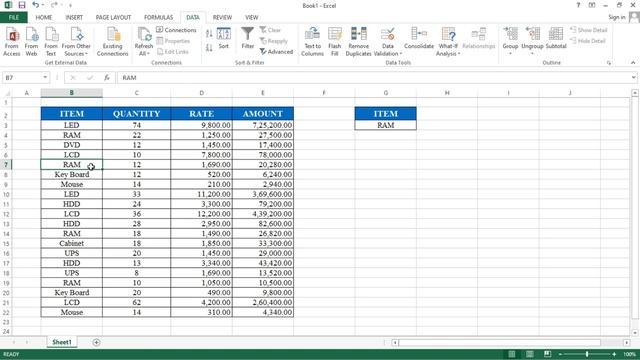Open Connections in ribbon
This screenshot has height=360, width=640.
[176, 30]
